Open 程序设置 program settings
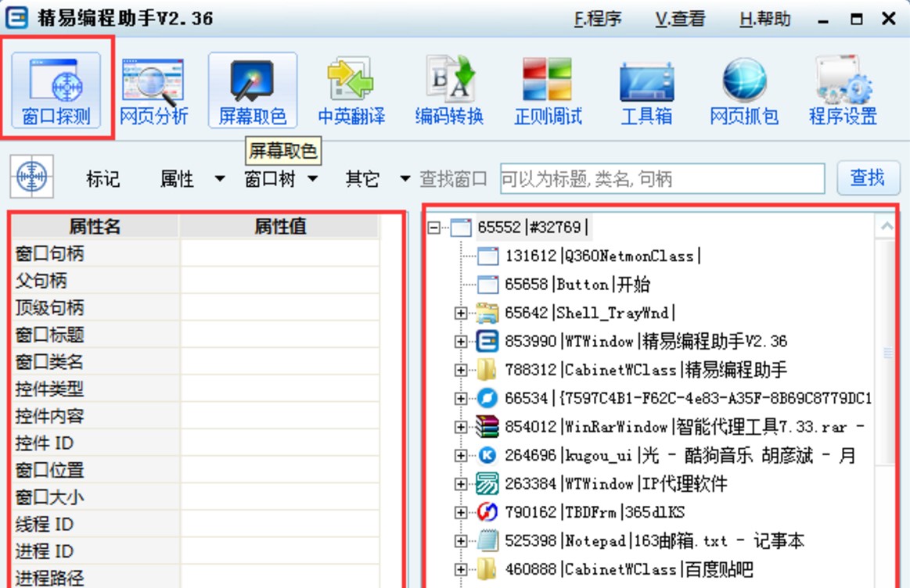 (x=843, y=90)
